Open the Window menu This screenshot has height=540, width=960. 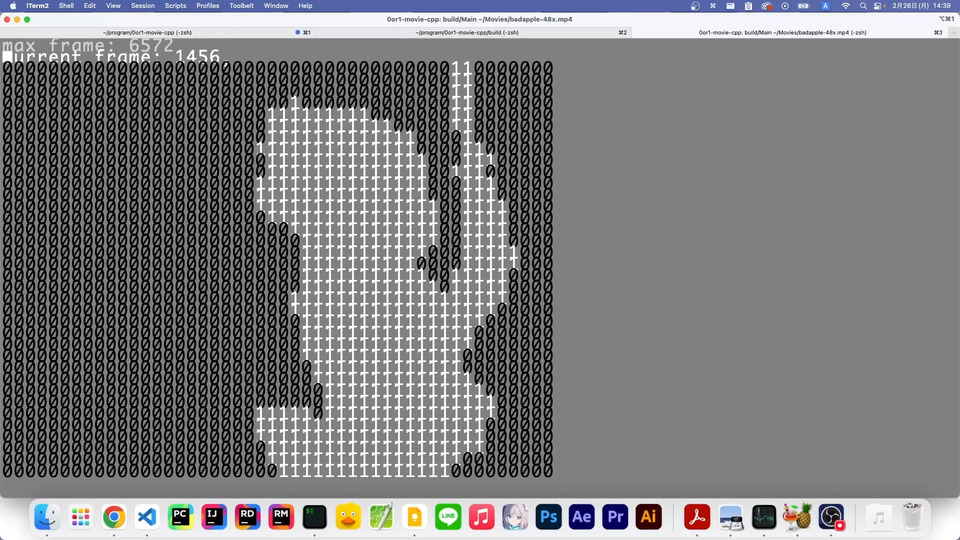pos(276,6)
